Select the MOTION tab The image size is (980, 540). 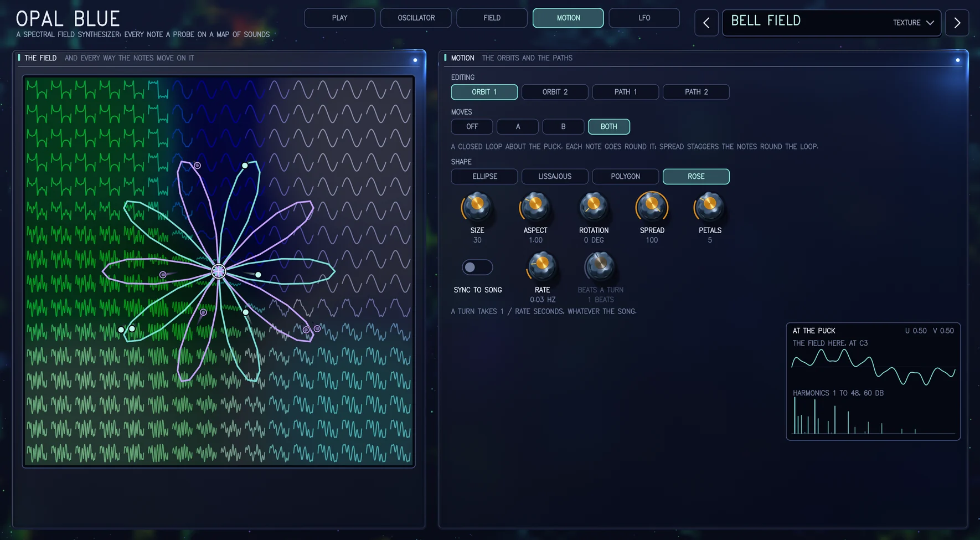tap(568, 18)
